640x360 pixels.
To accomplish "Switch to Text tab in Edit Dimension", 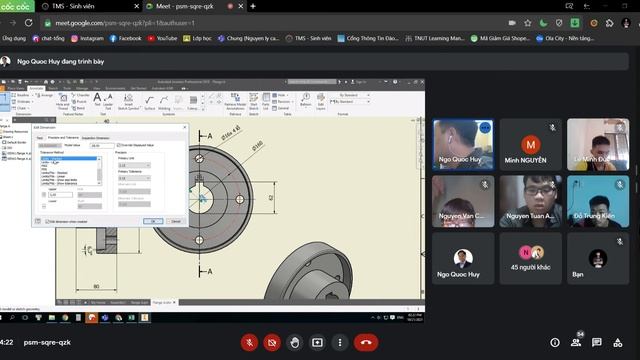I will [x=40, y=138].
